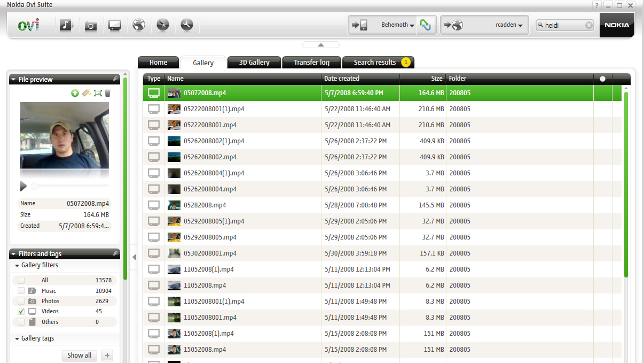Click the fullscreen icon in File preview
The image size is (644, 363).
click(98, 93)
